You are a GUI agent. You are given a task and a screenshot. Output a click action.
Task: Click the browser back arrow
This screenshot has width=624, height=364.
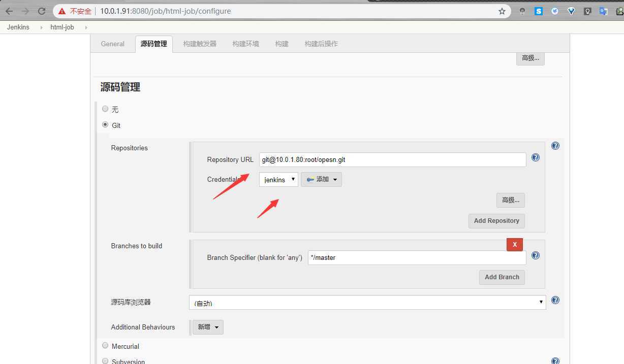[x=9, y=11]
